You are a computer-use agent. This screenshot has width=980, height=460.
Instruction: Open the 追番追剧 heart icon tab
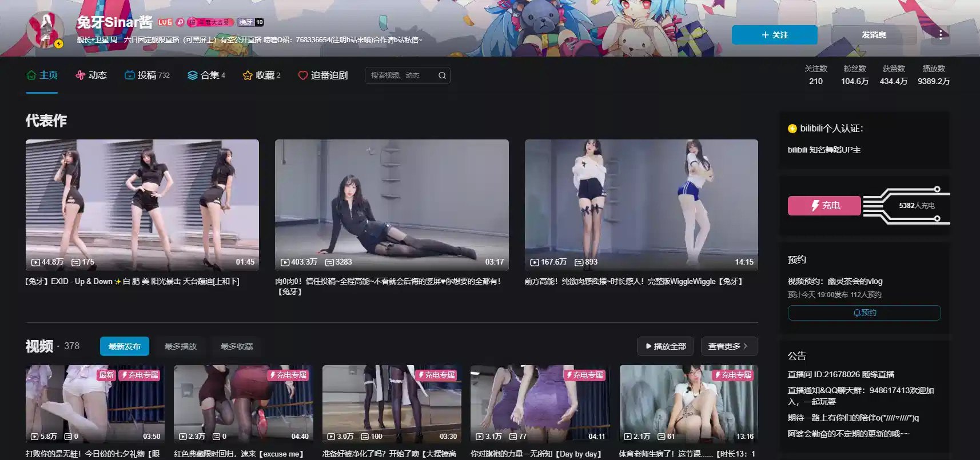pos(303,75)
